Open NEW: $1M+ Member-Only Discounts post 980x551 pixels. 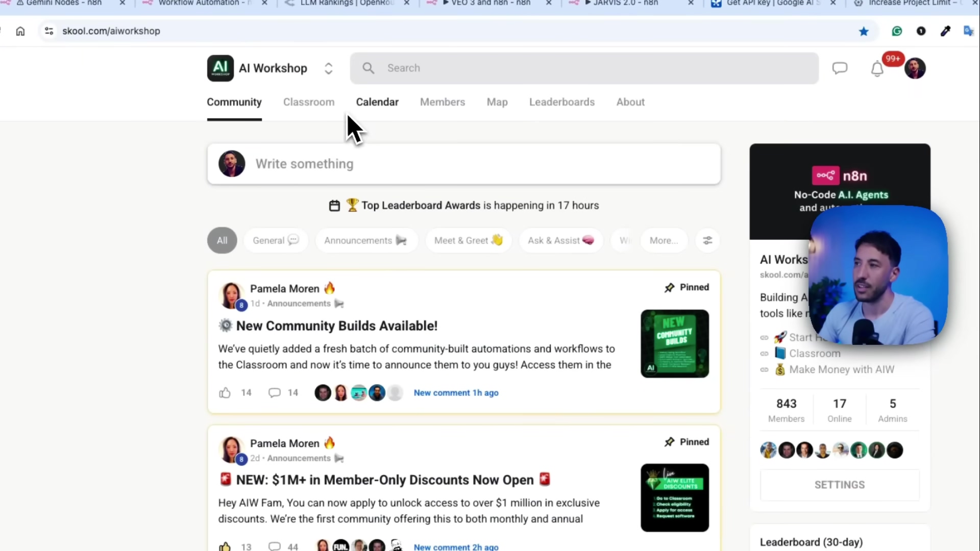point(385,480)
